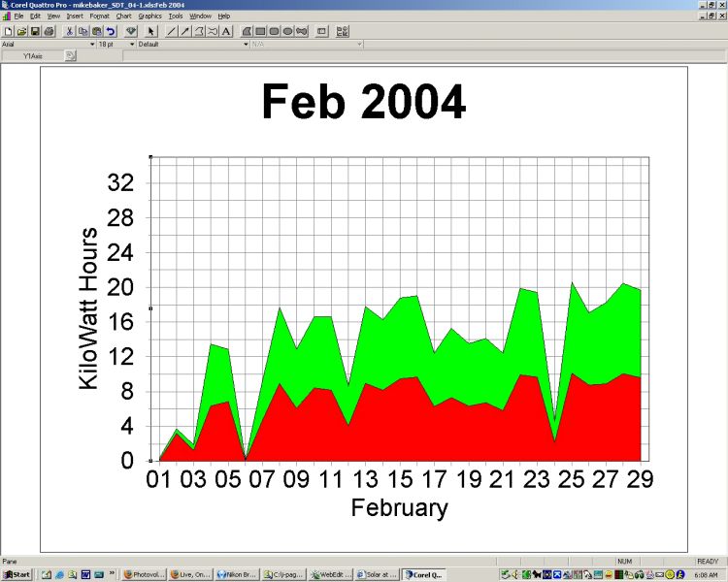Click the Save diskette icon
This screenshot has height=582, width=728.
tap(35, 31)
